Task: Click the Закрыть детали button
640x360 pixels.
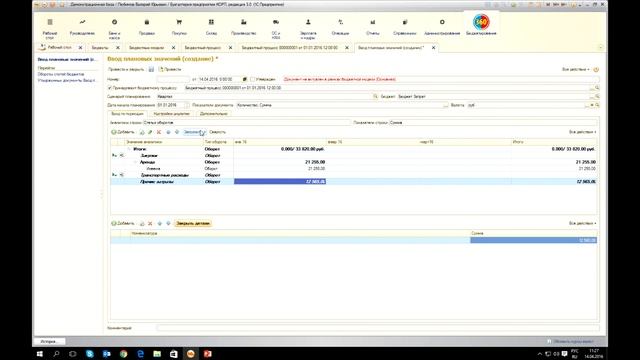Action: coord(193,224)
